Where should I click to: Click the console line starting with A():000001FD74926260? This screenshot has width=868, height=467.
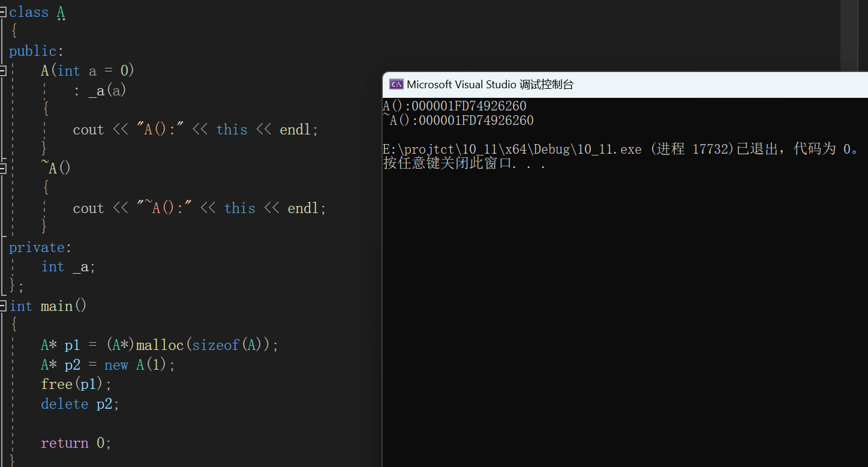coord(455,106)
